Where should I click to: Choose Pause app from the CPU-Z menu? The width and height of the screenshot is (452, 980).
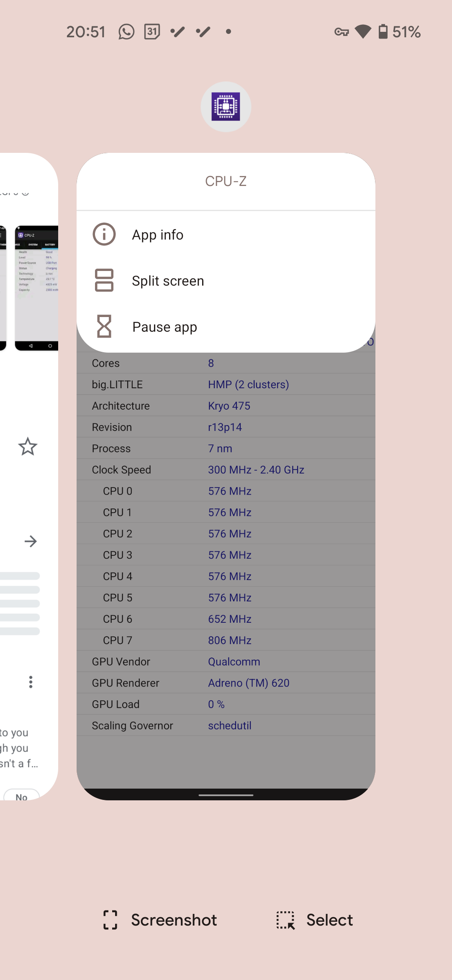164,327
